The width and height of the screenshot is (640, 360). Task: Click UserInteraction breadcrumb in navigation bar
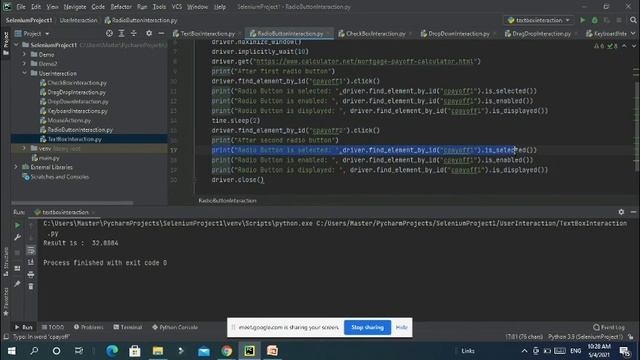pos(78,20)
